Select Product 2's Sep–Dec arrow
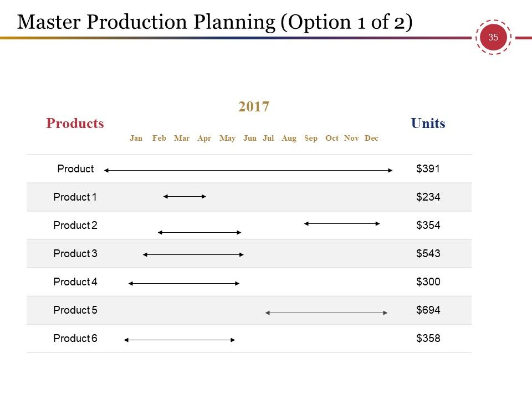The image size is (532, 399). coord(342,223)
